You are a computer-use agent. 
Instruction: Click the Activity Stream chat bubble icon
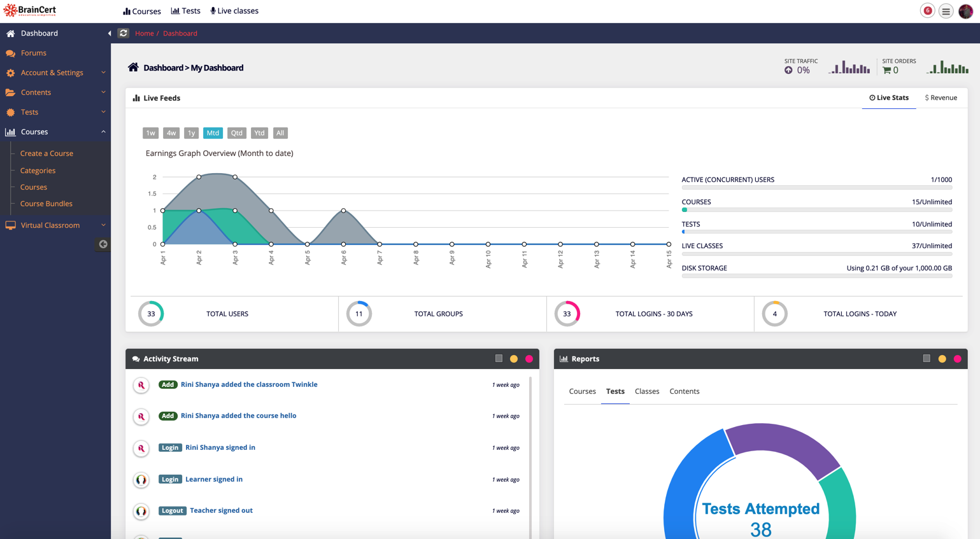pos(134,358)
